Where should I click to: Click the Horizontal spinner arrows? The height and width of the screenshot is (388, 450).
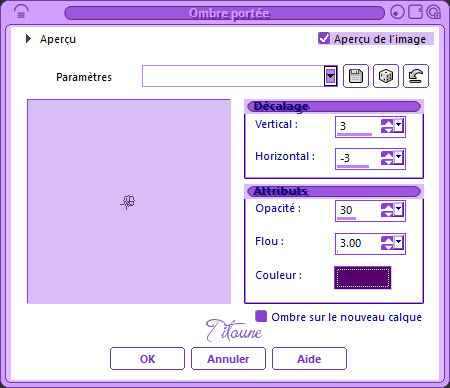(387, 158)
